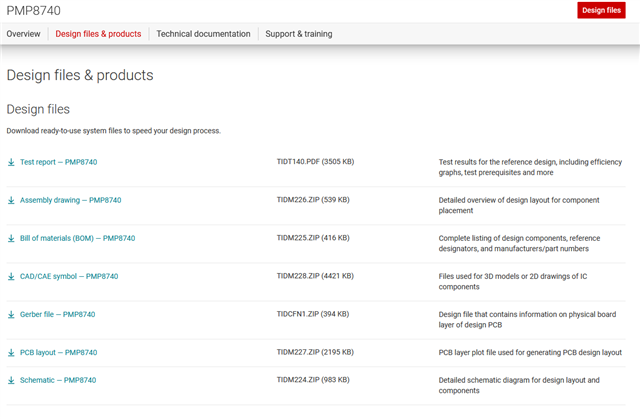Click the CAD/CAE symbol — PMP8740 link
This screenshot has height=419, width=640.
69,276
